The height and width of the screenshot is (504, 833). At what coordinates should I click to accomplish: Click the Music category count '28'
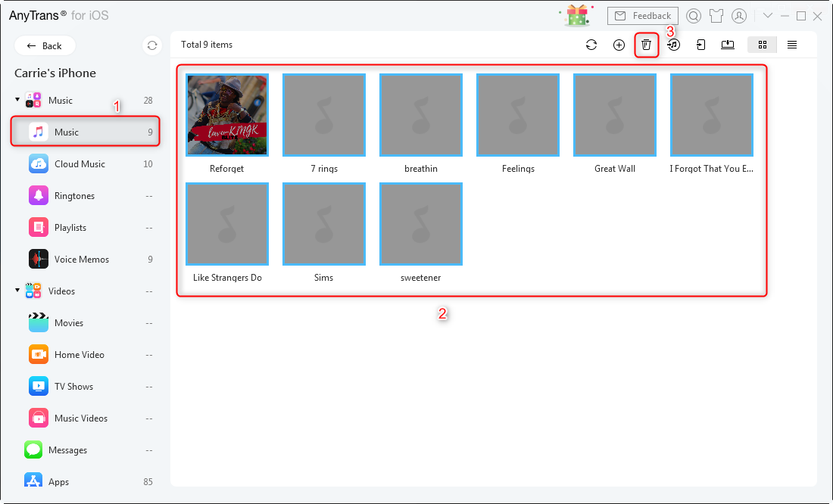point(148,101)
